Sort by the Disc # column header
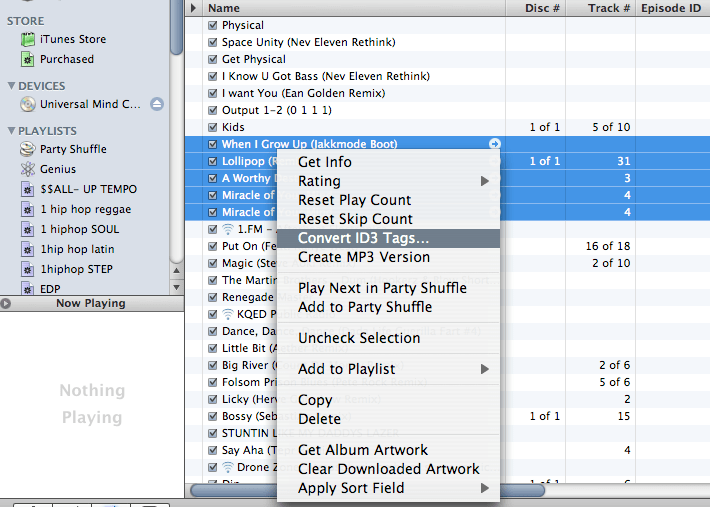Viewport: 710px width, 507px height. [x=536, y=8]
